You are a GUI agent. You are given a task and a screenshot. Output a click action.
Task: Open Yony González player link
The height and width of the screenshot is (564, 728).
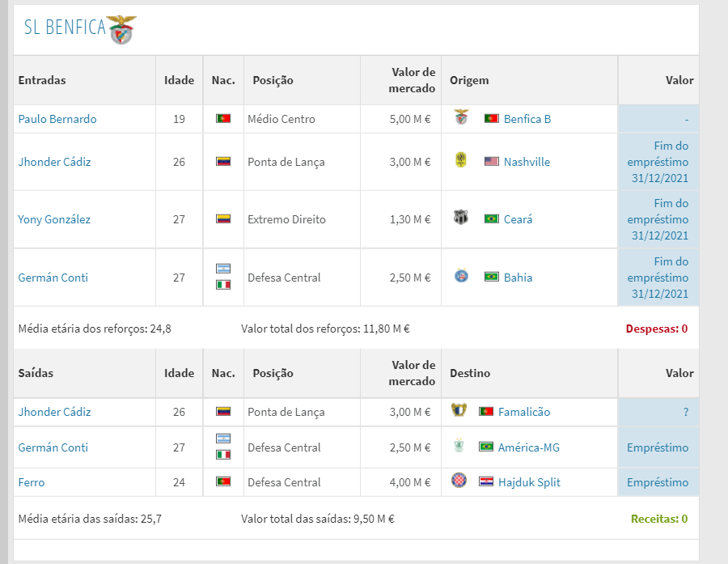click(x=54, y=219)
